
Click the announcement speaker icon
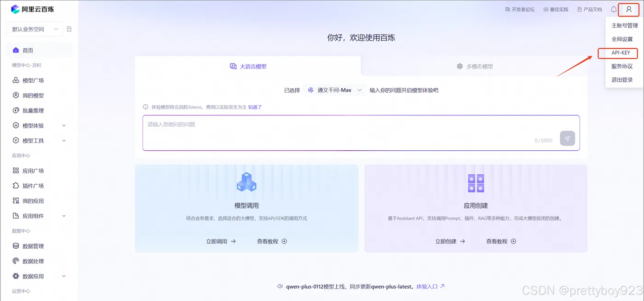(x=280, y=286)
